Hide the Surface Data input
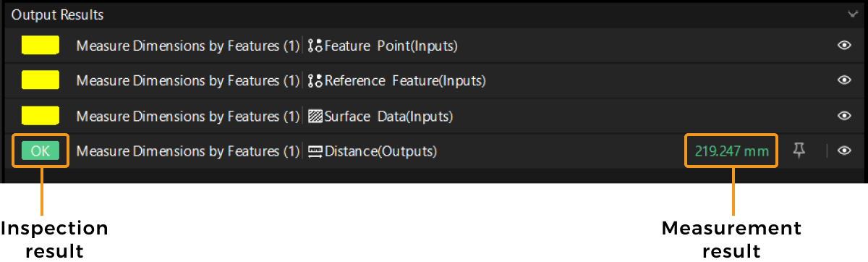This screenshot has width=868, height=262. pyautogui.click(x=844, y=116)
